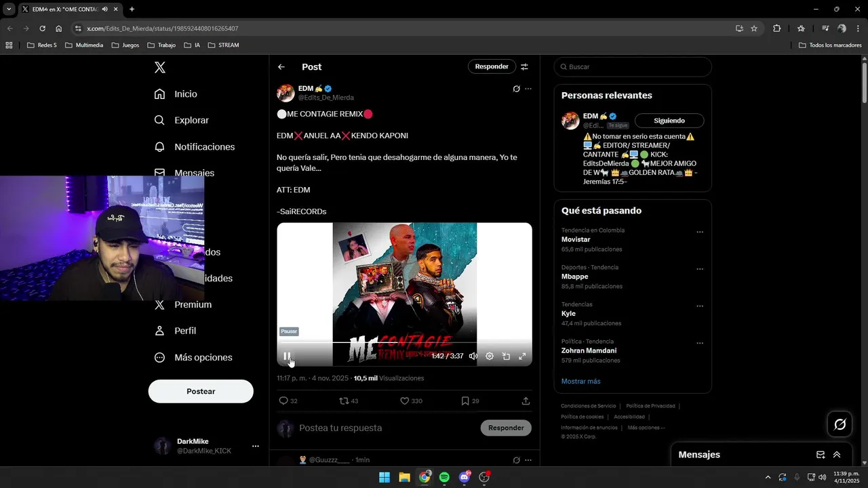This screenshot has width=868, height=488.
Task: Open Política de Privacidad link
Action: tap(650, 406)
